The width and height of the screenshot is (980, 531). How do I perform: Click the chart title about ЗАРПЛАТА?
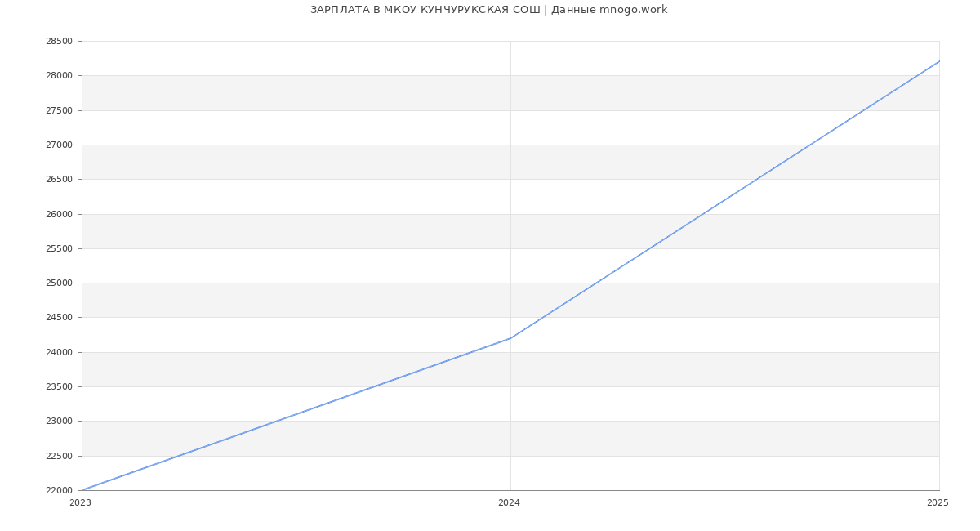488,10
